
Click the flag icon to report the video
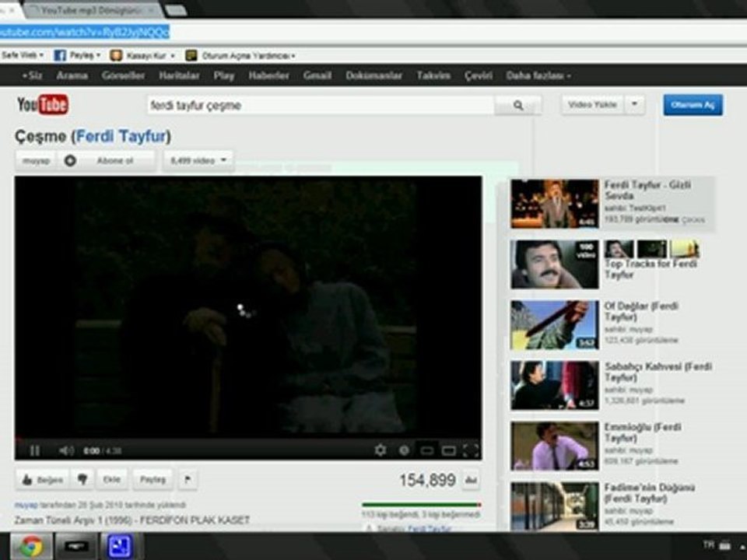[188, 480]
